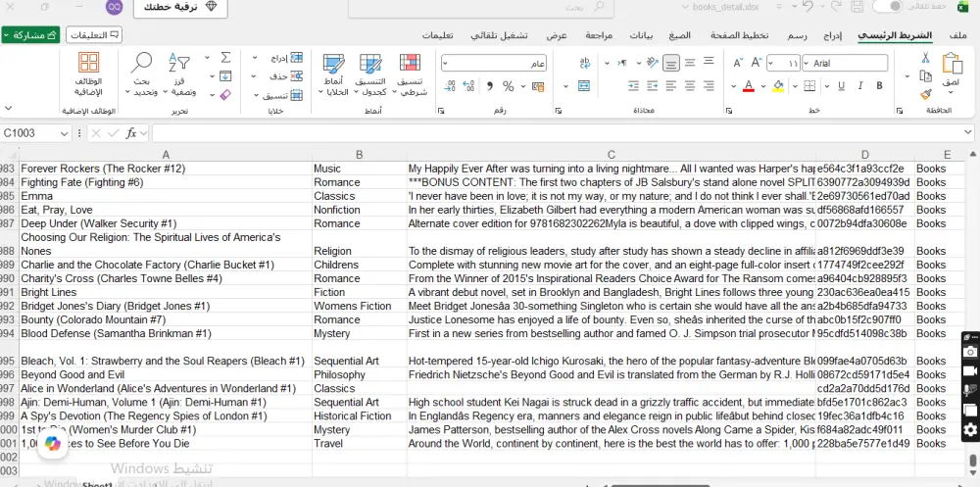Toggle Align Left horizontal alignment
The width and height of the screenshot is (980, 487).
coord(670,85)
